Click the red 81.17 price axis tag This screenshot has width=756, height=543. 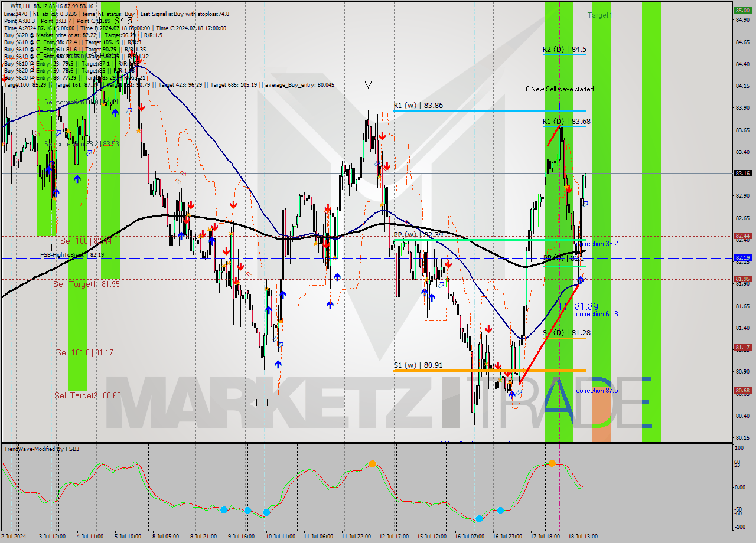pos(742,348)
